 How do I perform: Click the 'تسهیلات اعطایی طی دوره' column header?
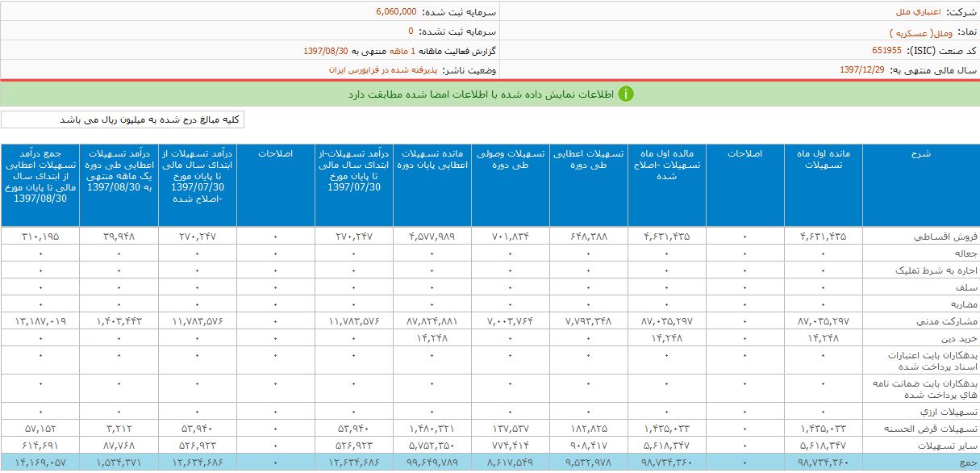point(589,159)
